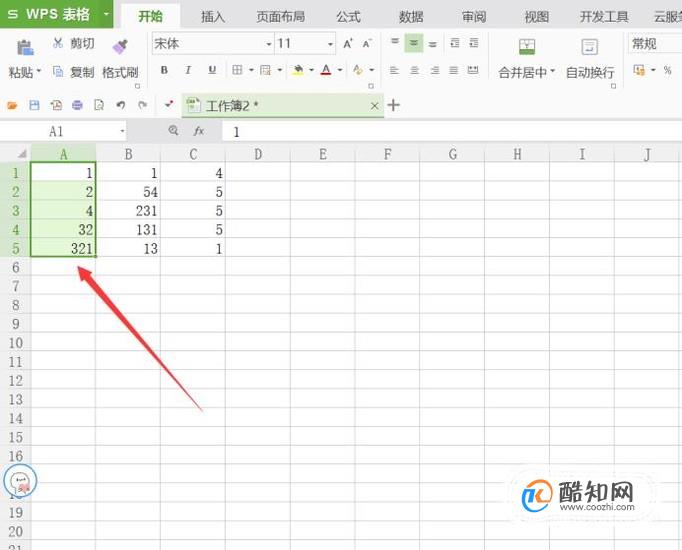The image size is (682, 550).
Task: Toggle Bold formatting
Action: pos(164,70)
